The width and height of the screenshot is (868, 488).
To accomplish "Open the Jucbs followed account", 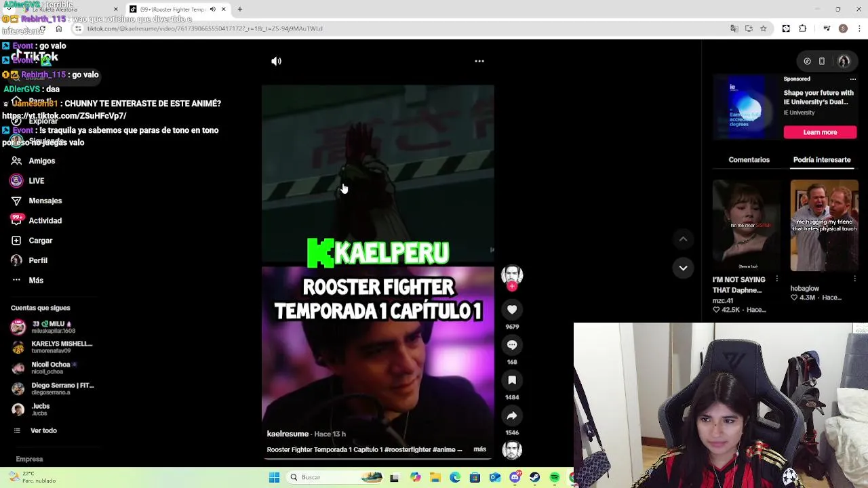I will pos(31,410).
